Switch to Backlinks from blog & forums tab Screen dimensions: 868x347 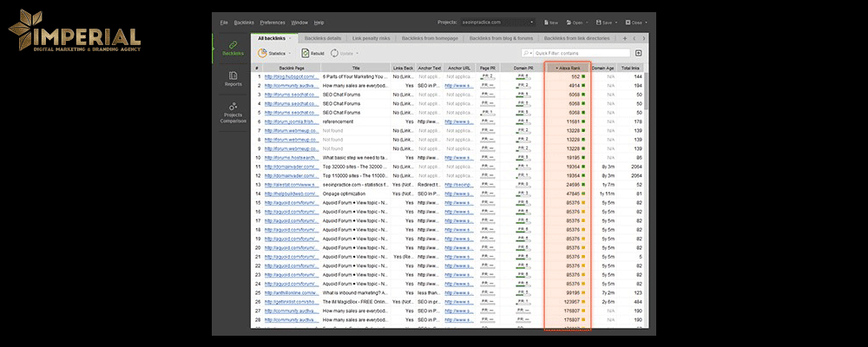(x=502, y=38)
